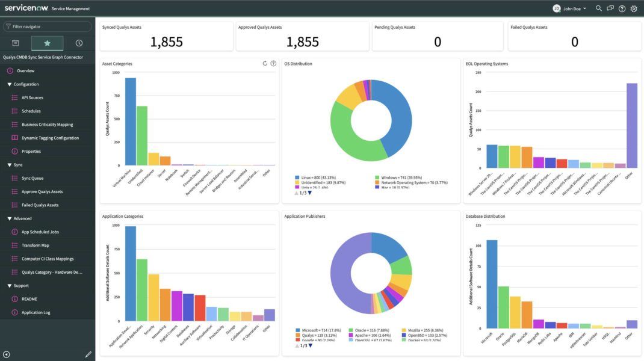
Task: Click the README info icon
Action: pyautogui.click(x=15, y=299)
